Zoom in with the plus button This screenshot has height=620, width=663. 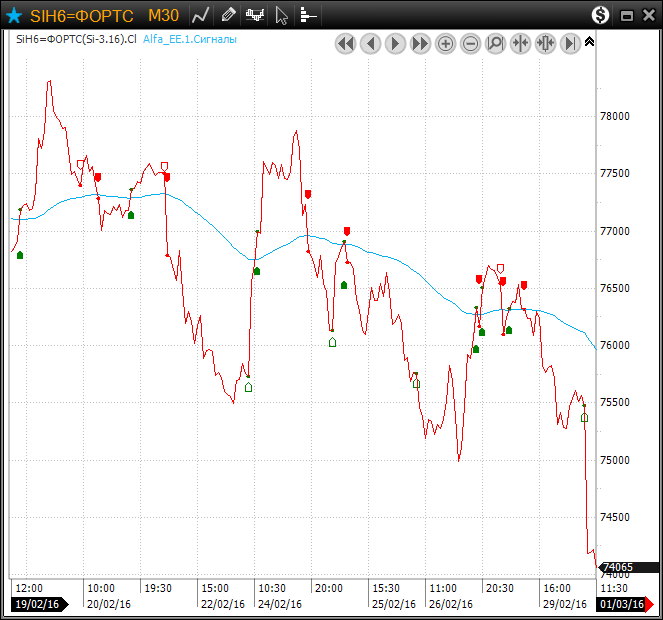tap(445, 43)
